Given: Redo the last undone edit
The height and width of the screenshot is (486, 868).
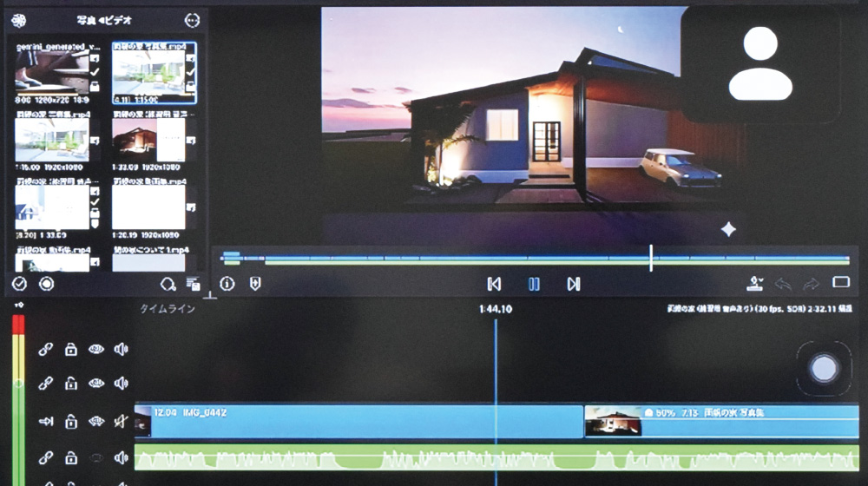Looking at the screenshot, I should (812, 284).
